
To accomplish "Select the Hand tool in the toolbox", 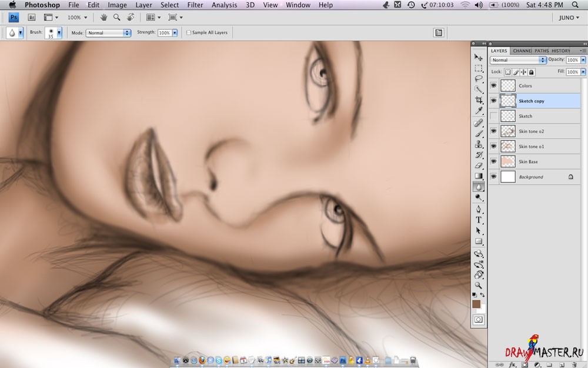I will [x=479, y=275].
